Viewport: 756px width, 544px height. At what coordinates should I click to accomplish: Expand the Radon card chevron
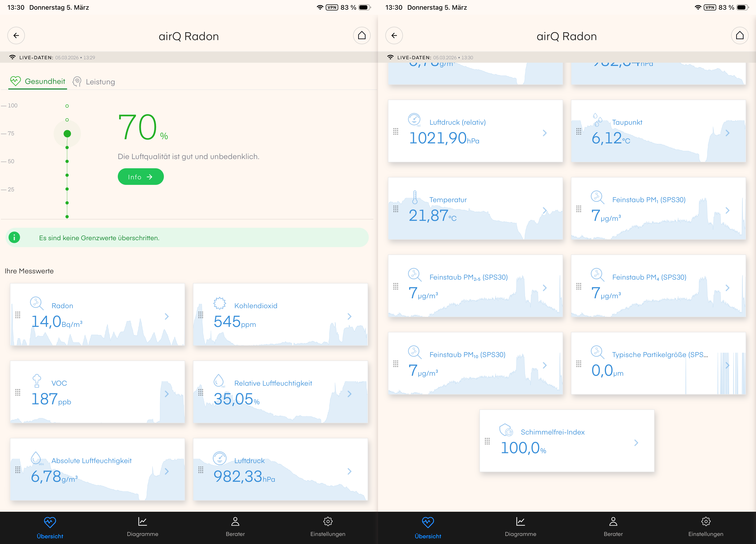tap(167, 316)
